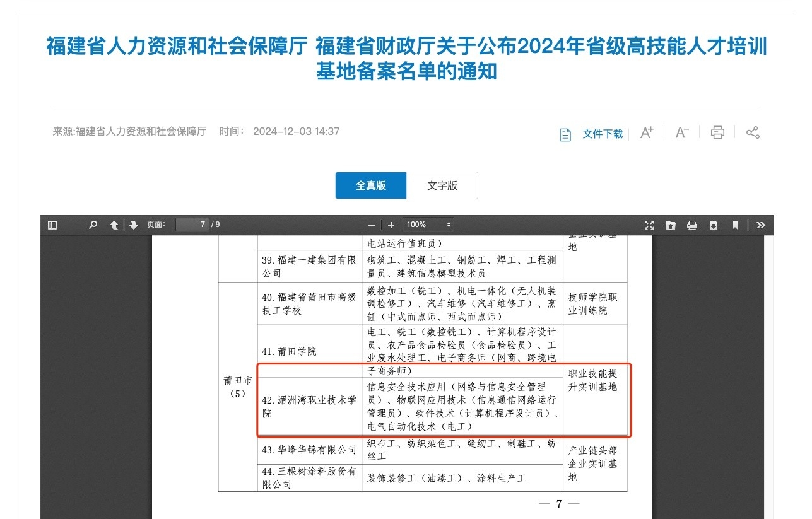Screen dimensions: 812x519
Task: Zoom in using the plus button
Action: click(391, 224)
